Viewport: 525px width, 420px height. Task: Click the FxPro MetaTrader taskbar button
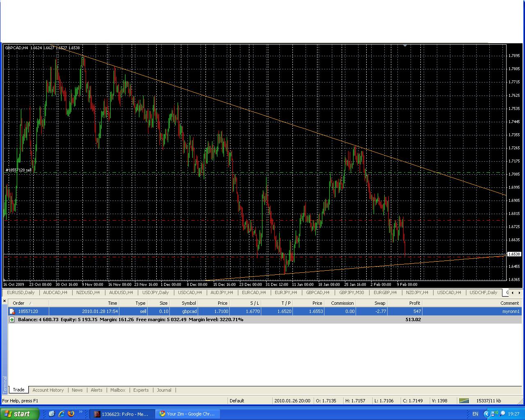pyautogui.click(x=121, y=414)
